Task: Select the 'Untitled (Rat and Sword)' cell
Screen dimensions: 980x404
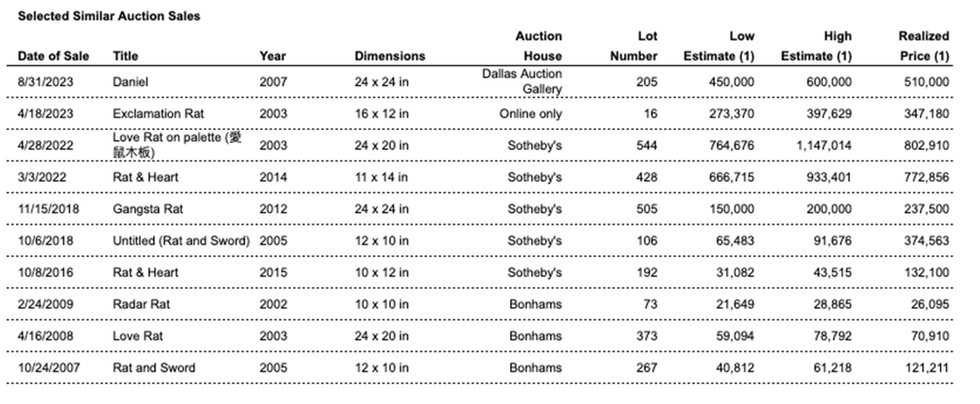Action: [x=181, y=241]
